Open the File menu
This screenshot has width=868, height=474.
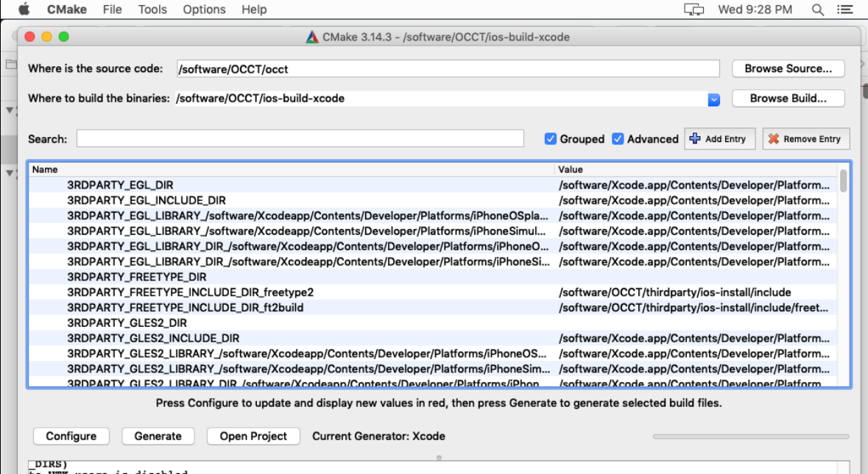coord(113,10)
